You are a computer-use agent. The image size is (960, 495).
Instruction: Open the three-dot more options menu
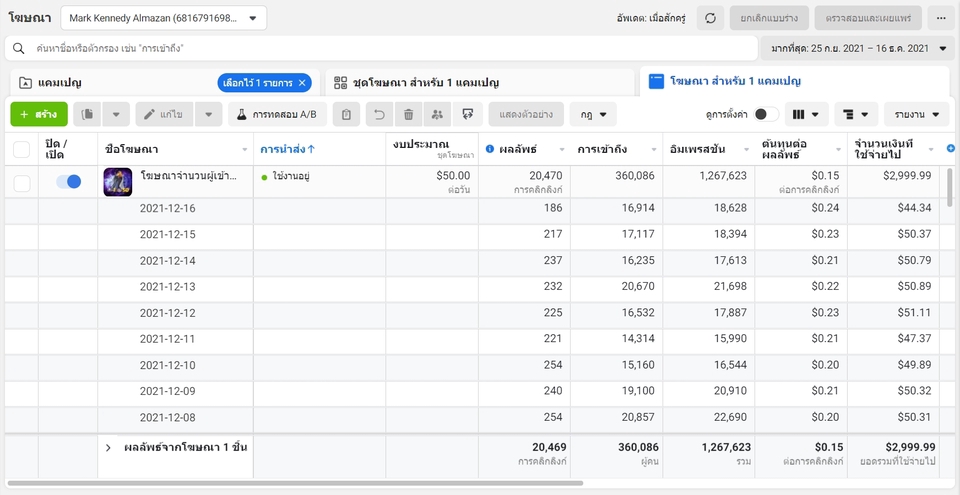[941, 18]
